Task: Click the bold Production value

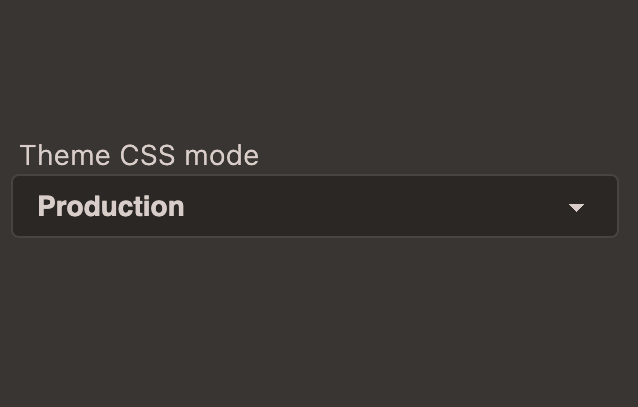Action: (111, 207)
